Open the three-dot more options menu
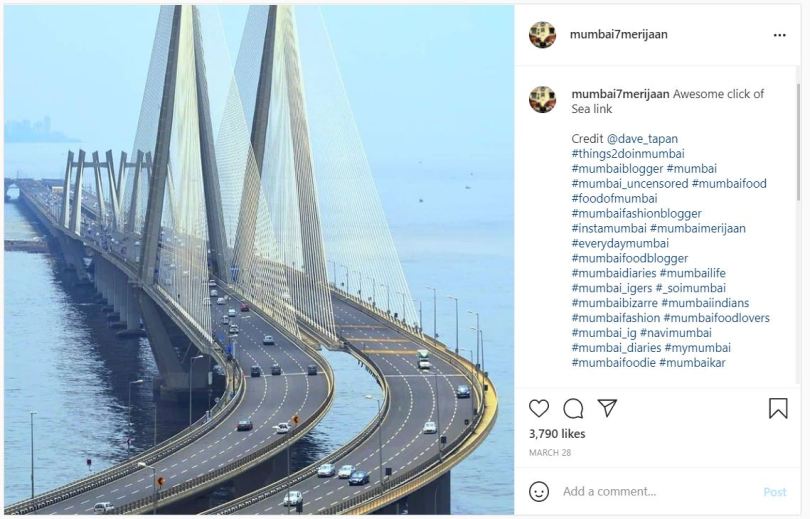The height and width of the screenshot is (519, 810). 780,35
